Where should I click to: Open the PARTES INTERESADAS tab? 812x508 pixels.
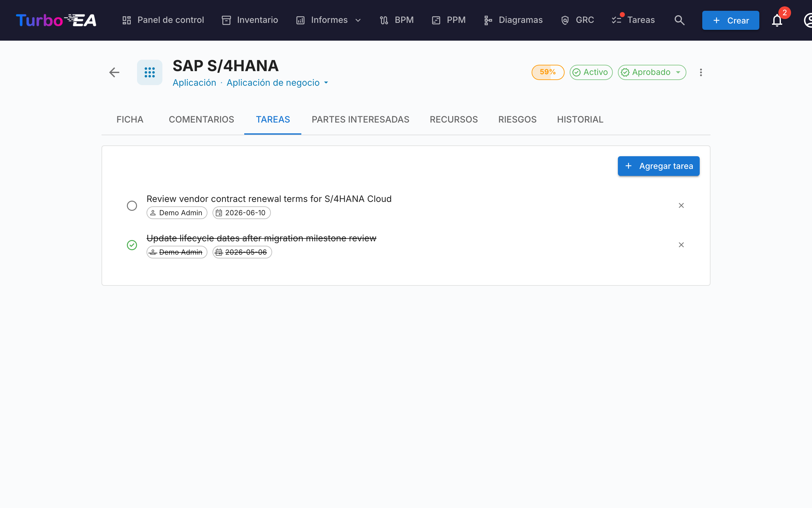pos(360,120)
